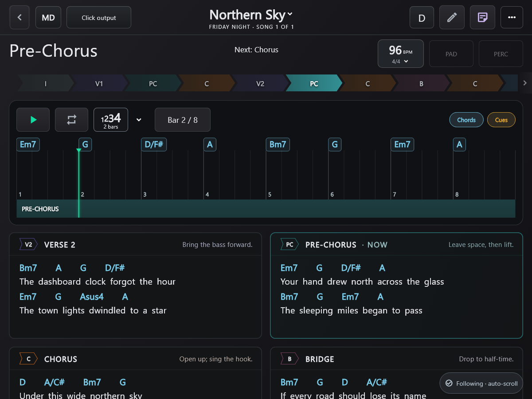Toggle the Chords display pill
532x399 pixels.
(466, 120)
